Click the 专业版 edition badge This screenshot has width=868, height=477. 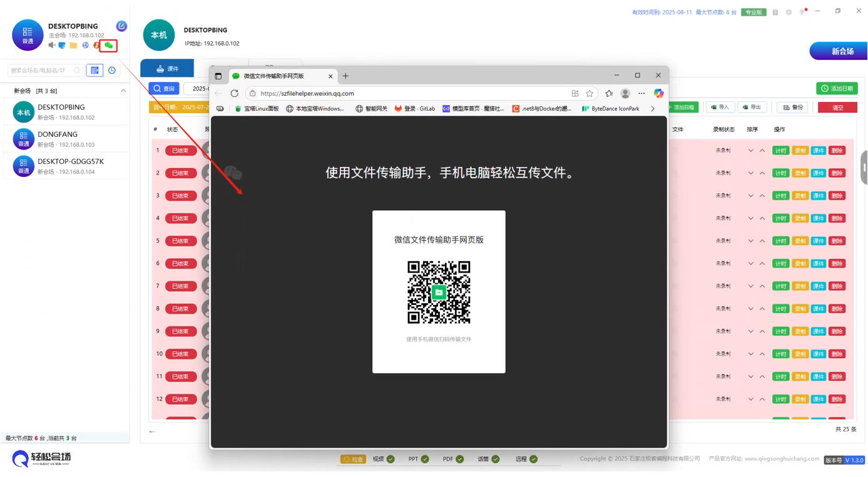pyautogui.click(x=753, y=12)
